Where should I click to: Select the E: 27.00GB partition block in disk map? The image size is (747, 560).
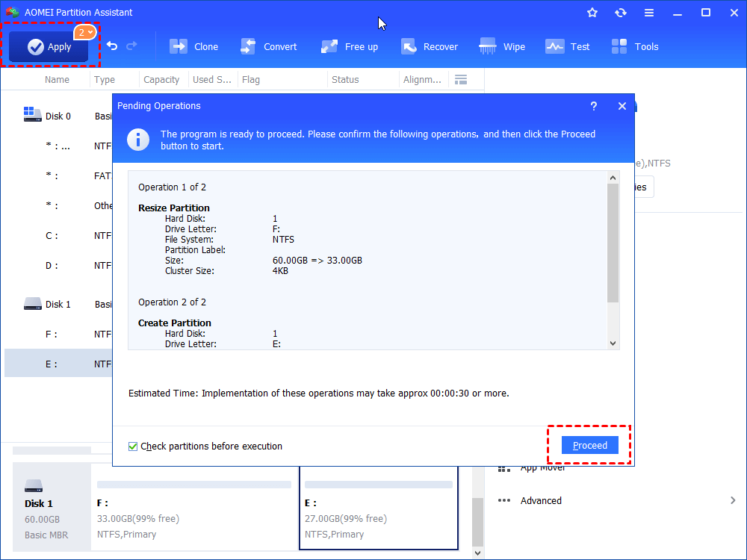(x=379, y=508)
